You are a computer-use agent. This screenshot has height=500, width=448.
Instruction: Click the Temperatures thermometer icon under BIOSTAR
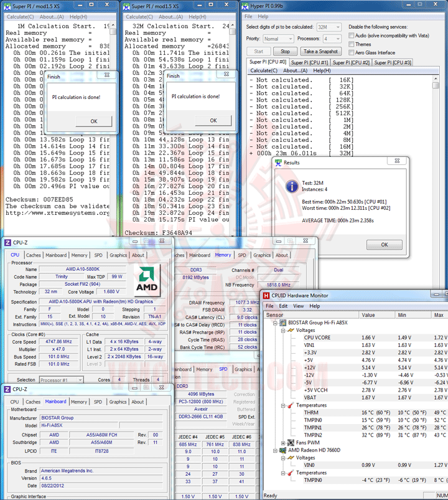click(291, 405)
